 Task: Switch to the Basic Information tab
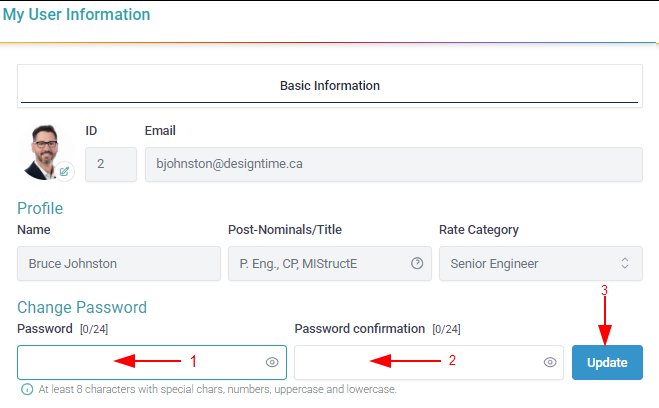(x=329, y=86)
